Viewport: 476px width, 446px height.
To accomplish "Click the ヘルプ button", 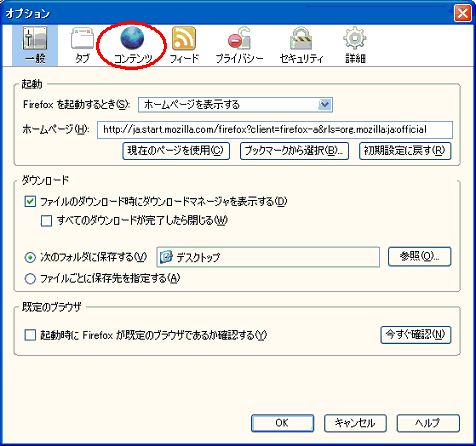I will [x=428, y=423].
